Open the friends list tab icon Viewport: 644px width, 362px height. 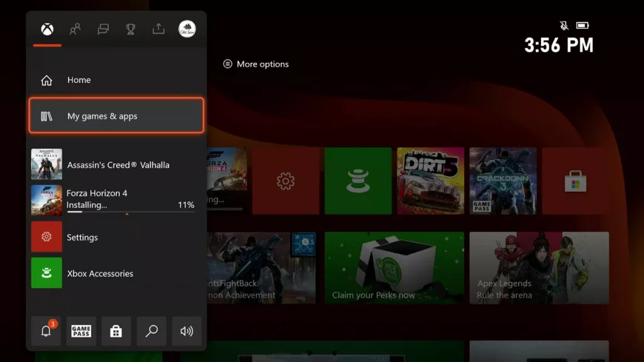click(x=75, y=29)
